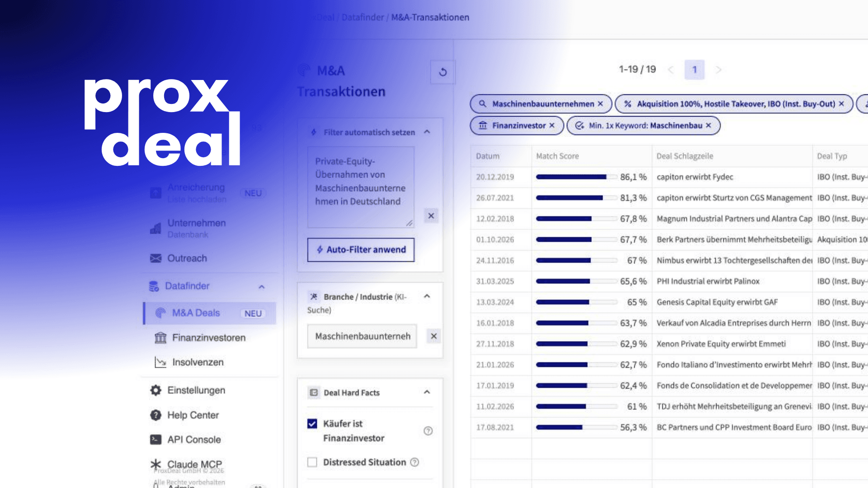Click the reset filters refresh icon

point(443,72)
